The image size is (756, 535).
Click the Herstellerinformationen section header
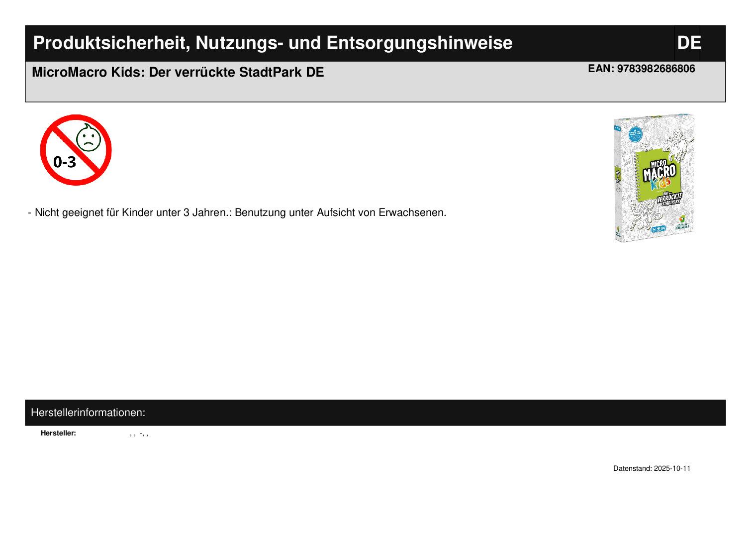88,413
